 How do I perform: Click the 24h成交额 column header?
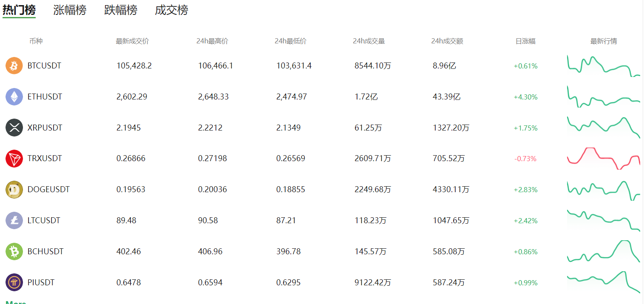pos(447,41)
